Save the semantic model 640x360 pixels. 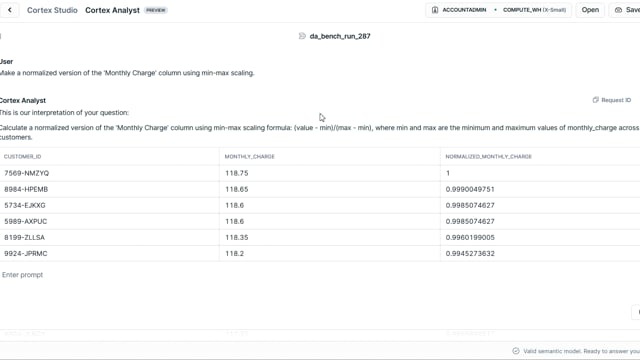click(x=627, y=10)
